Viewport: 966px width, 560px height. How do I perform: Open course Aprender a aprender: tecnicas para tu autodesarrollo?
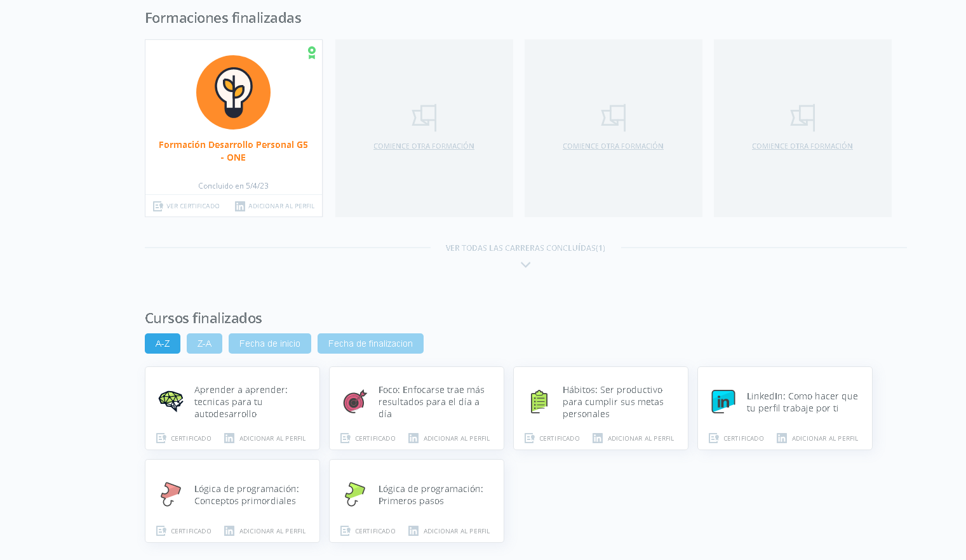[x=241, y=402]
